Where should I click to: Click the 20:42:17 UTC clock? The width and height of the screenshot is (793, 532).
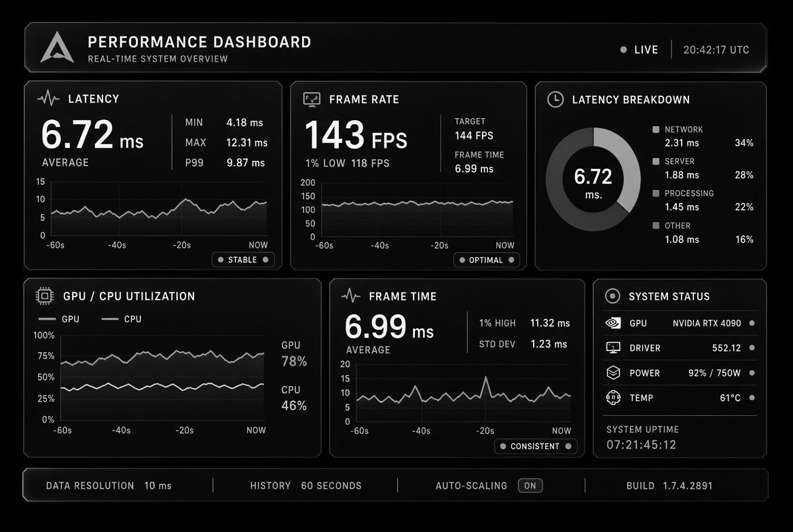click(716, 50)
